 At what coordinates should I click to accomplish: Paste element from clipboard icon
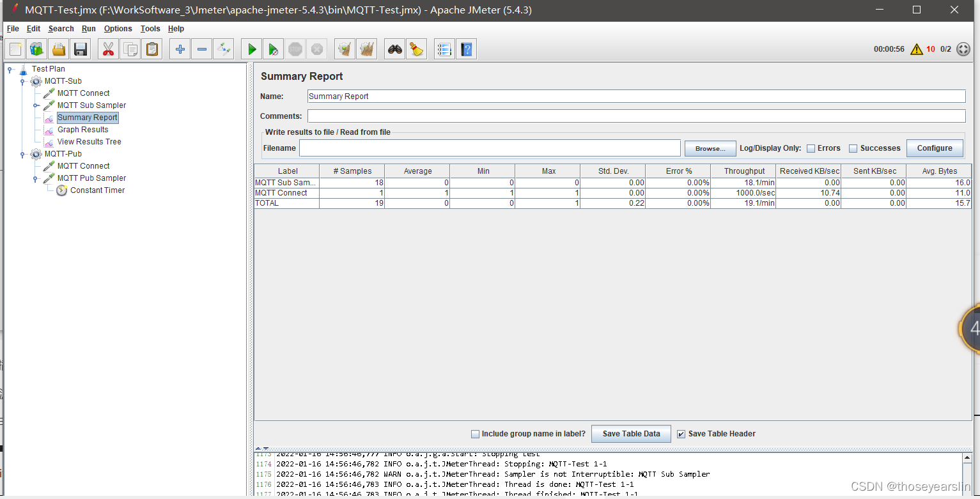[152, 49]
